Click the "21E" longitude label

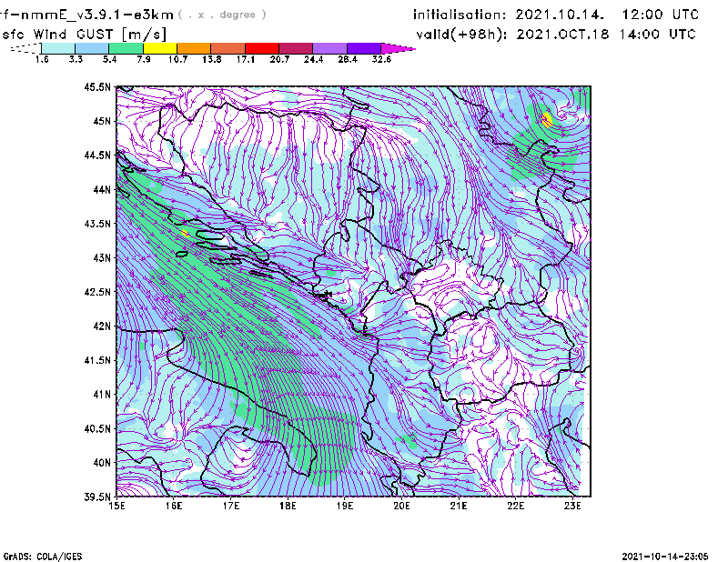click(459, 506)
